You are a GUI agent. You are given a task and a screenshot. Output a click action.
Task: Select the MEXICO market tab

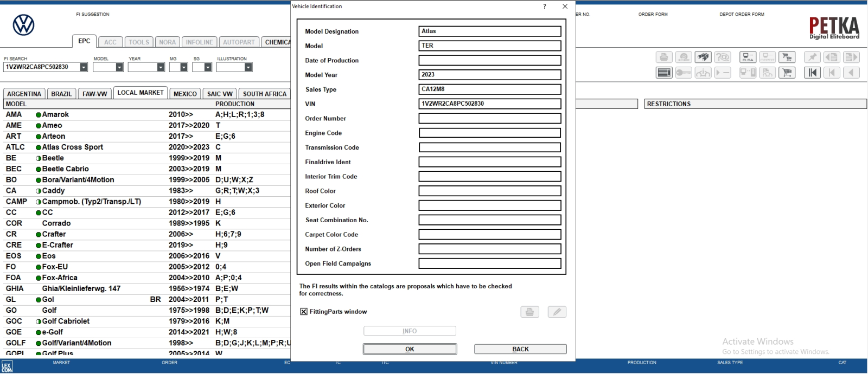click(185, 94)
